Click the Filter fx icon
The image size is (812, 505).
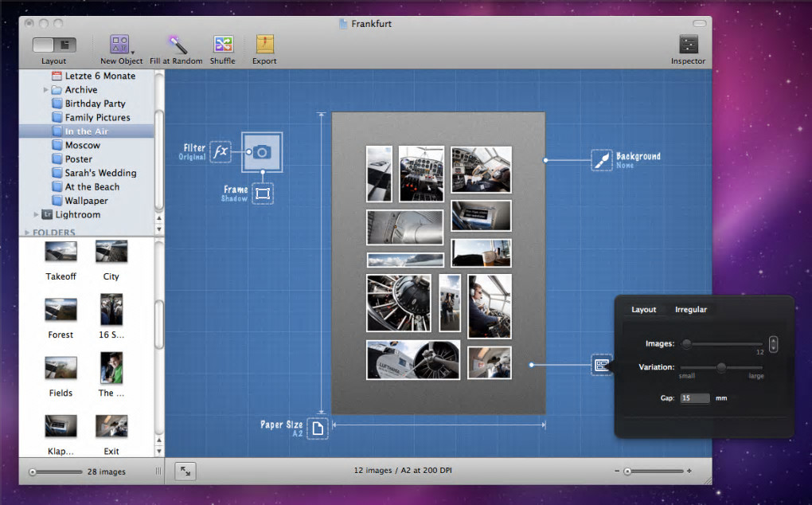click(x=221, y=151)
